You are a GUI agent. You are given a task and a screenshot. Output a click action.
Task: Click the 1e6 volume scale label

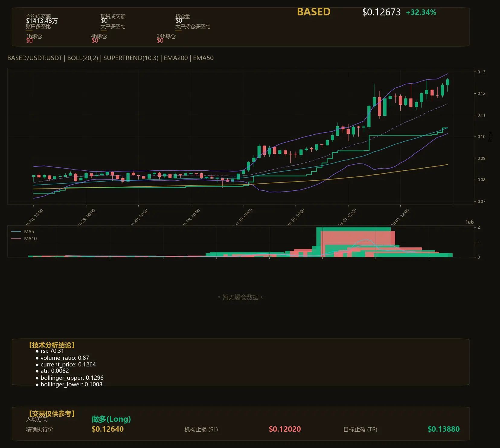point(470,222)
